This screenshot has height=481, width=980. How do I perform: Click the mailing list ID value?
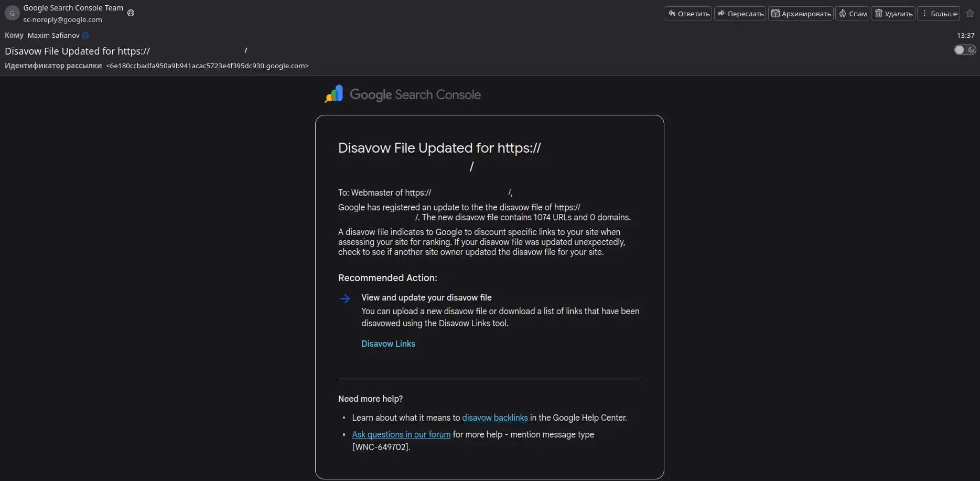click(x=208, y=66)
